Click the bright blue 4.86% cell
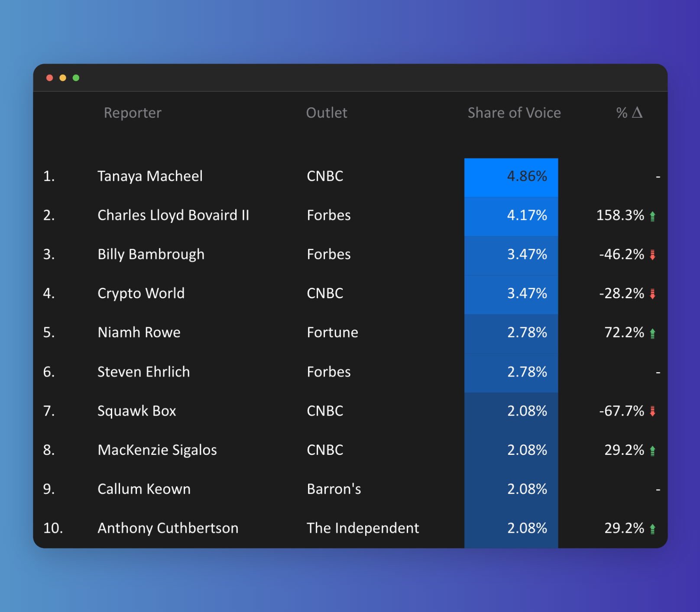 point(511,177)
